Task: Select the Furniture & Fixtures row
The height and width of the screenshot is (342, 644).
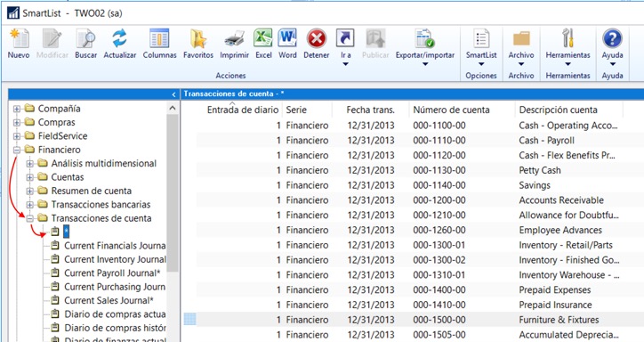Action: [x=420, y=320]
